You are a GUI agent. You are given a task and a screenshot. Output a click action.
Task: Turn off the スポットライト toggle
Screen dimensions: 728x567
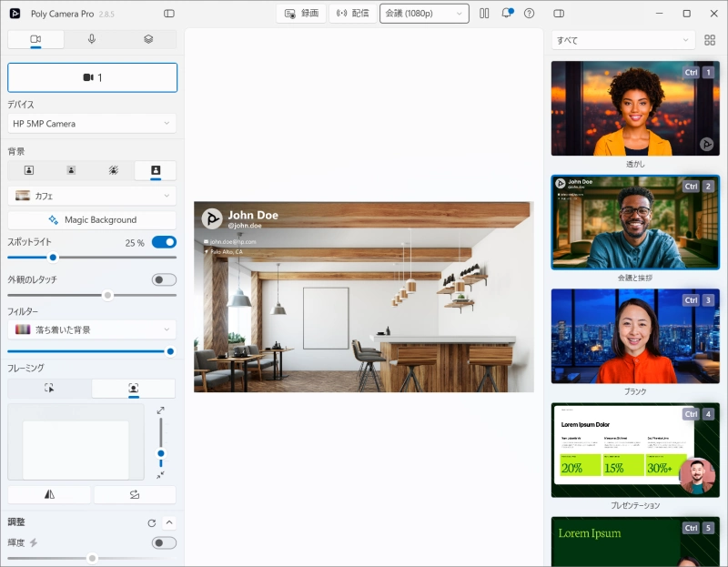click(x=164, y=242)
